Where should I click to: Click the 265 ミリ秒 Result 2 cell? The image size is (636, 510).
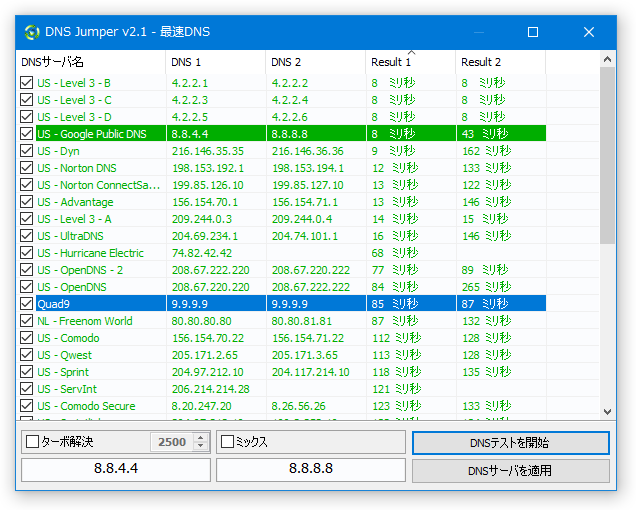486,287
